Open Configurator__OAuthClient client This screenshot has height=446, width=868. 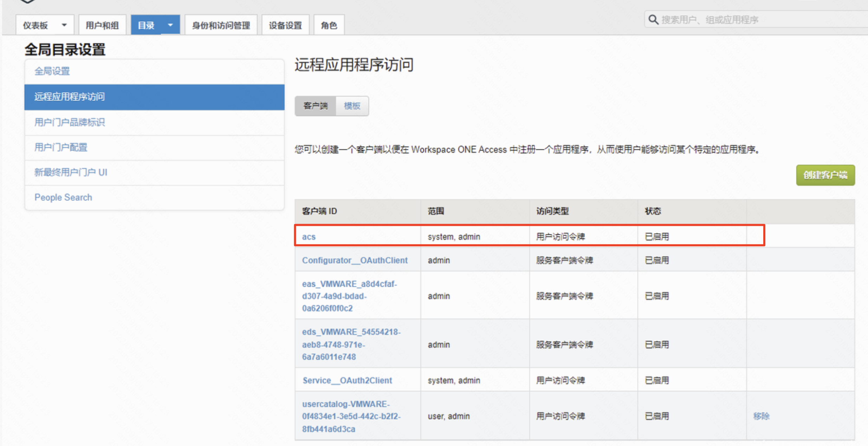(355, 260)
